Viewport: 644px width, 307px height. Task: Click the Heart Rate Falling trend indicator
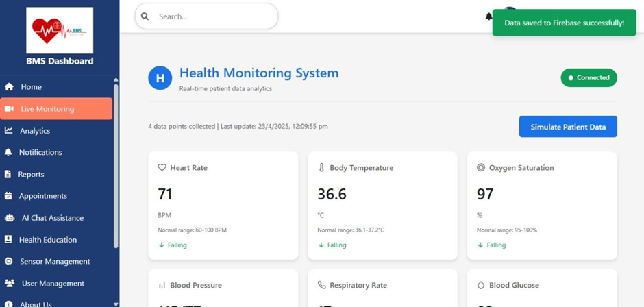point(173,245)
